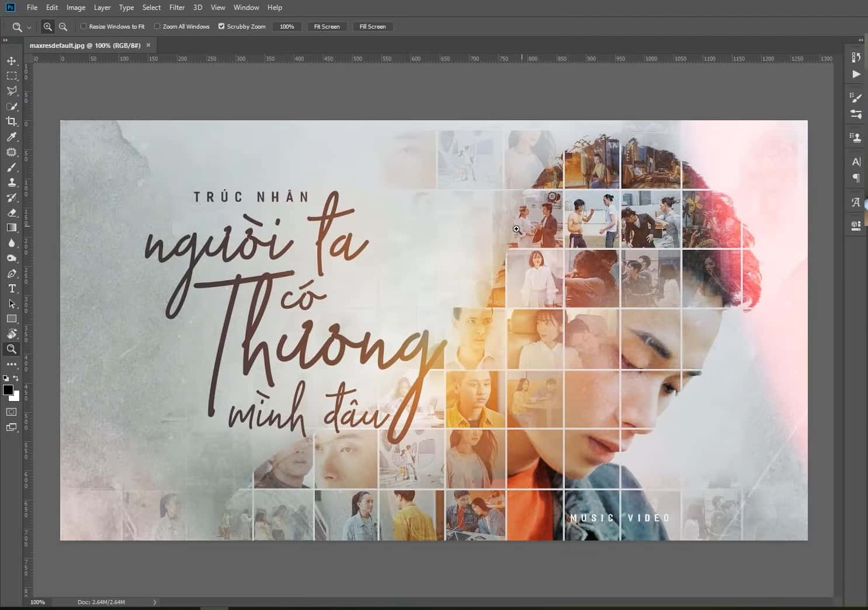The width and height of the screenshot is (868, 610).
Task: Open the 3D menu
Action: (198, 8)
